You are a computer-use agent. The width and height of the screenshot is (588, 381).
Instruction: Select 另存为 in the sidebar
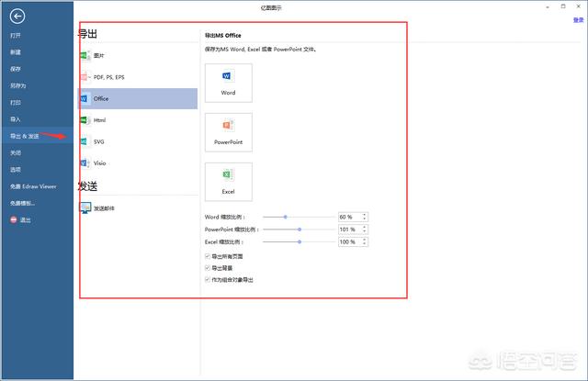pos(18,85)
